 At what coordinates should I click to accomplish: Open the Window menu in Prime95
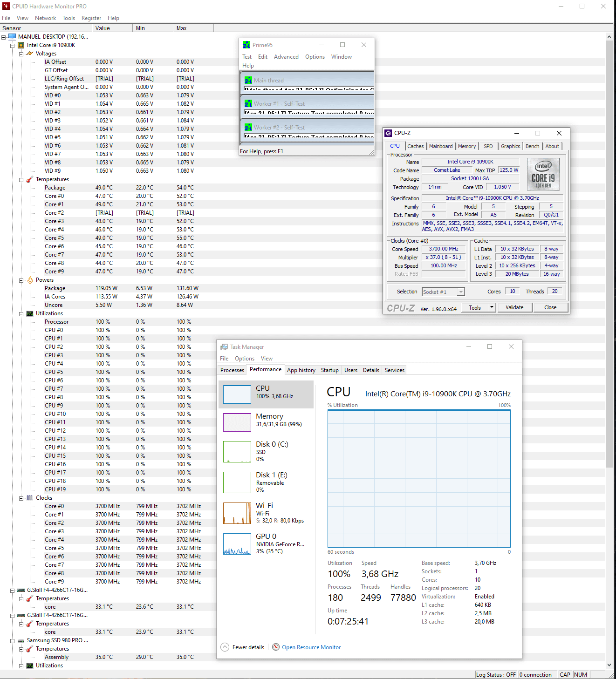(x=342, y=57)
